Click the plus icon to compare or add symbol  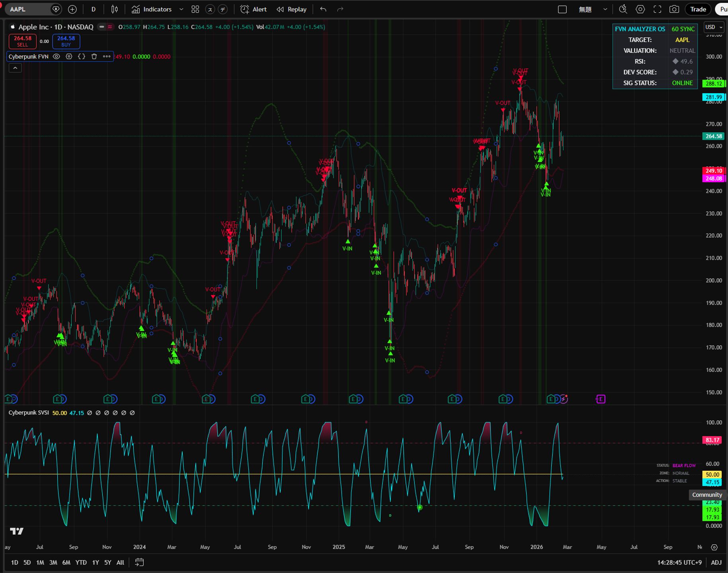[x=72, y=9]
